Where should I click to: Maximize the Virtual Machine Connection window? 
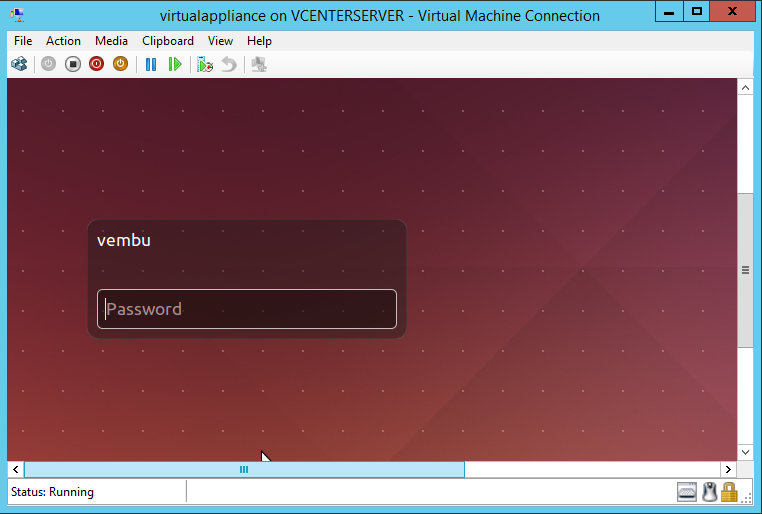696,11
